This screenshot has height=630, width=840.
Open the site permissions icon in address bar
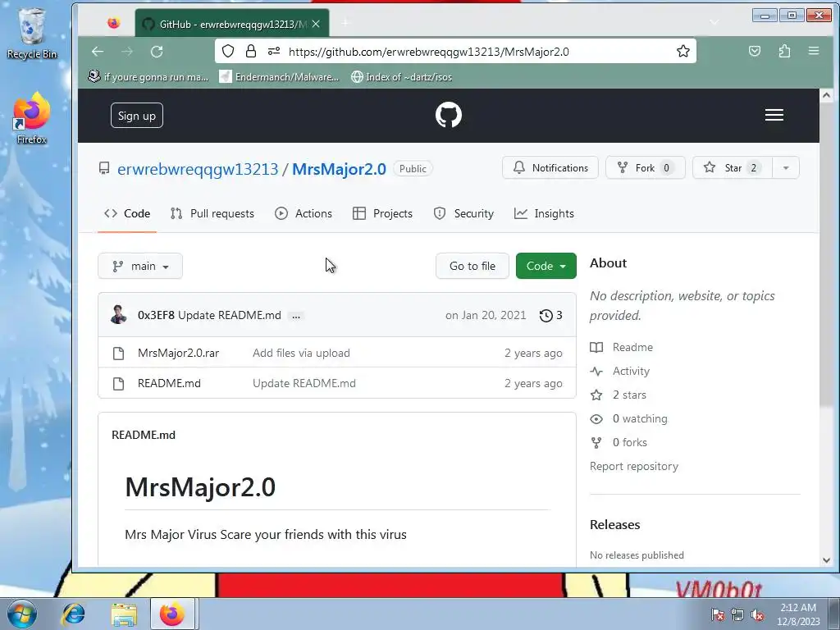pyautogui.click(x=274, y=52)
